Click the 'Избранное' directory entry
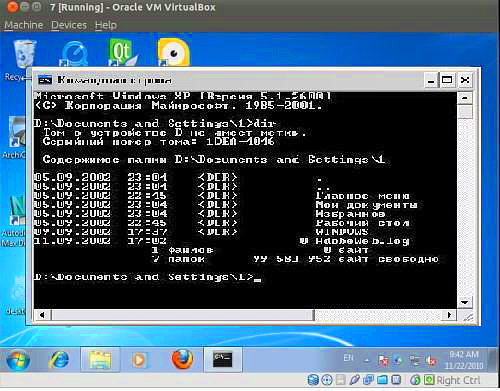 tap(350, 214)
